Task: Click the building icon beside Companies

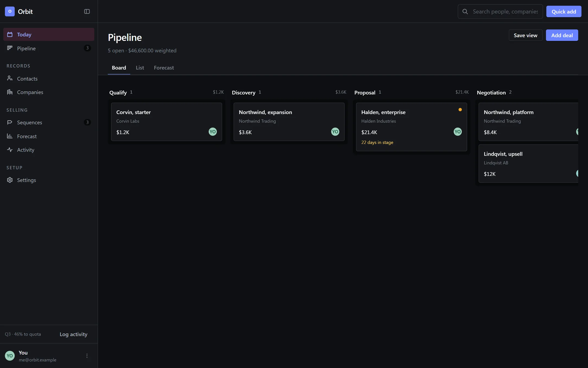Action: (10, 92)
